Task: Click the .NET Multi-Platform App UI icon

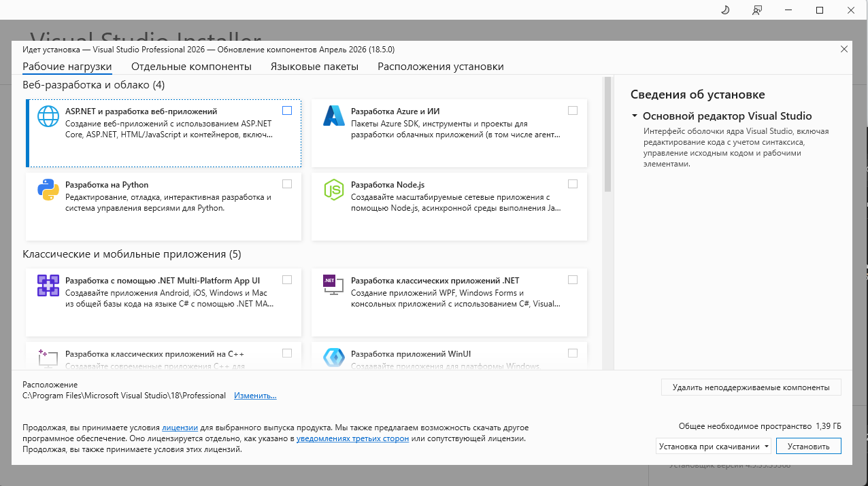Action: pos(48,285)
